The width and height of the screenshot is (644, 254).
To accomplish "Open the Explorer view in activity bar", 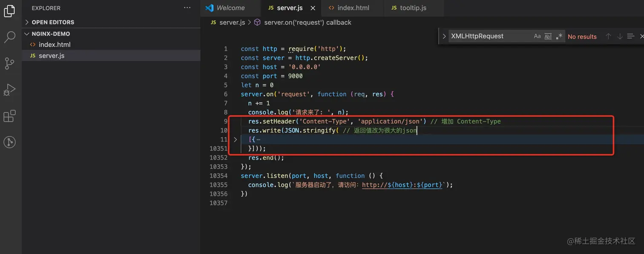I will click(9, 11).
